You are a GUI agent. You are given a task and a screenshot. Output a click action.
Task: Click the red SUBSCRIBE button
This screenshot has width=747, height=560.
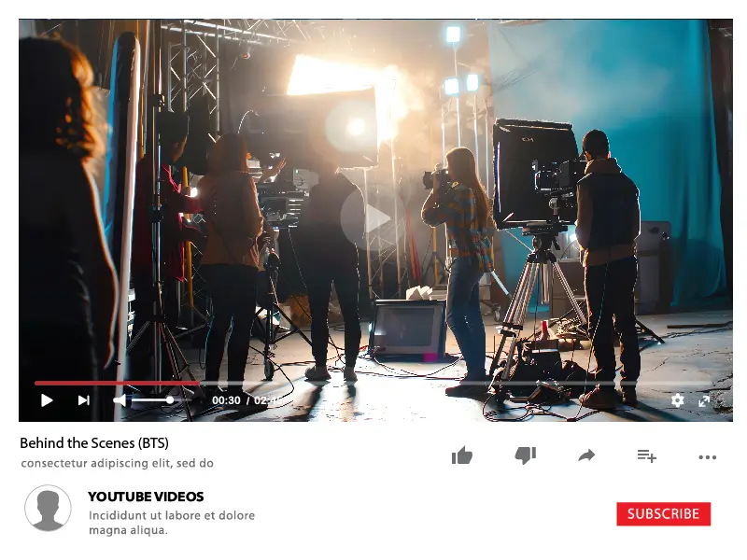(x=663, y=513)
